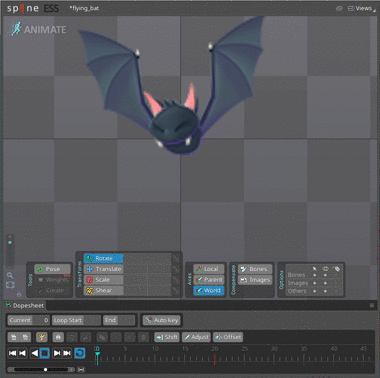Image resolution: width=380 pixels, height=378 pixels.
Task: Click the first icon in dopesheet toolbar
Action: (14, 337)
